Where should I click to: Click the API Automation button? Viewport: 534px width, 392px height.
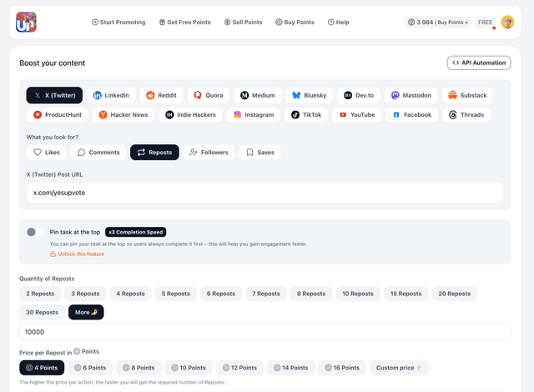click(479, 63)
